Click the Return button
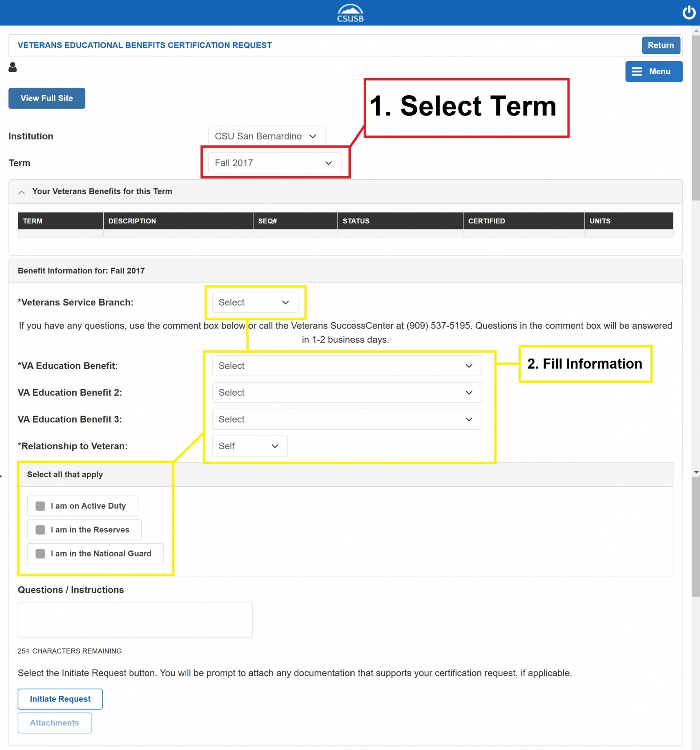The image size is (700, 750). click(x=661, y=45)
